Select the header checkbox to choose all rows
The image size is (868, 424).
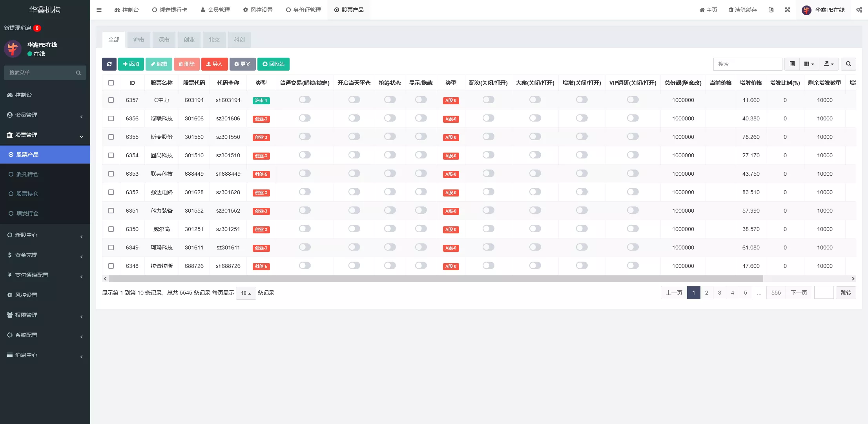(111, 83)
